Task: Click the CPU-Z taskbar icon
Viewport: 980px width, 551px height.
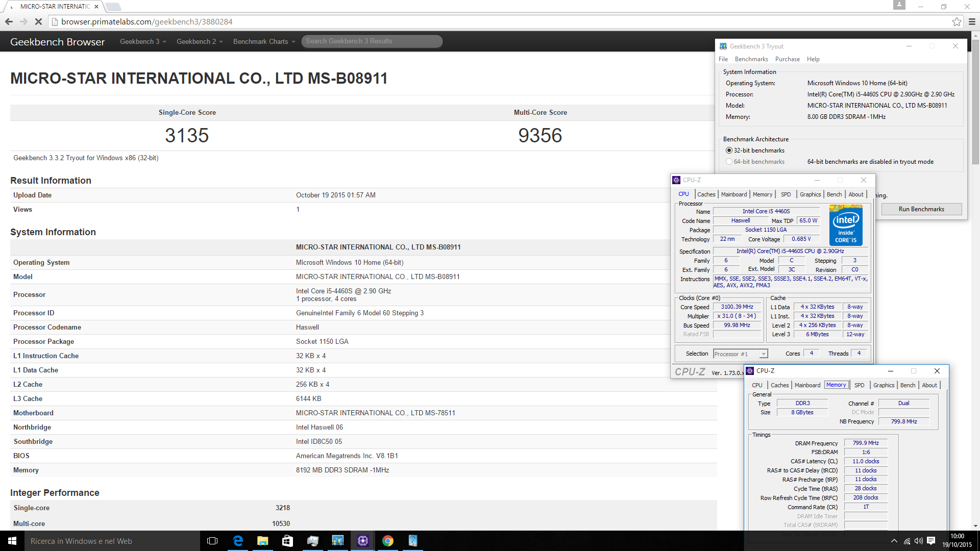Action: tap(363, 541)
